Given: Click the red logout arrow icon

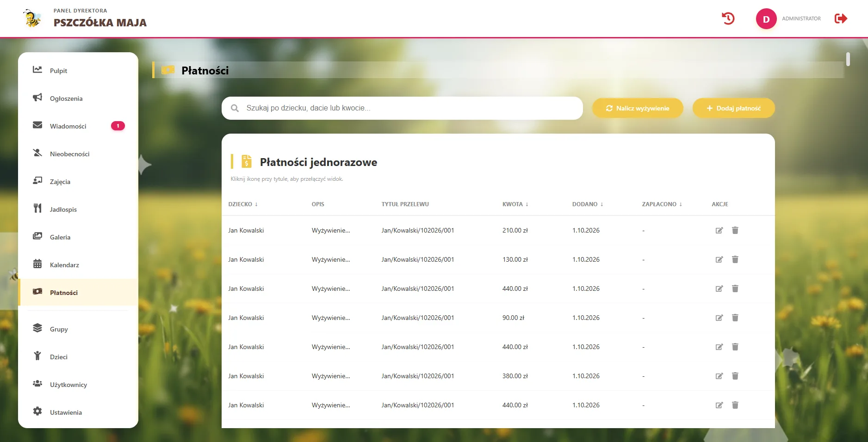Looking at the screenshot, I should pyautogui.click(x=841, y=18).
